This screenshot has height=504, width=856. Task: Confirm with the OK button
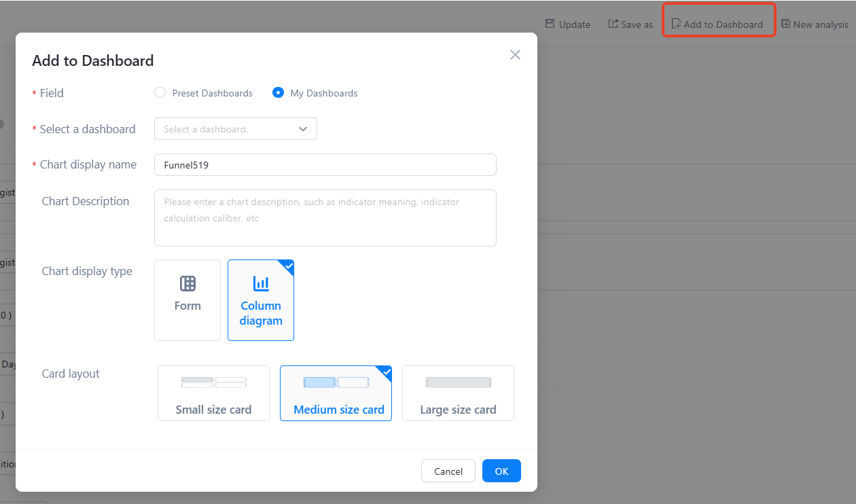[x=501, y=471]
